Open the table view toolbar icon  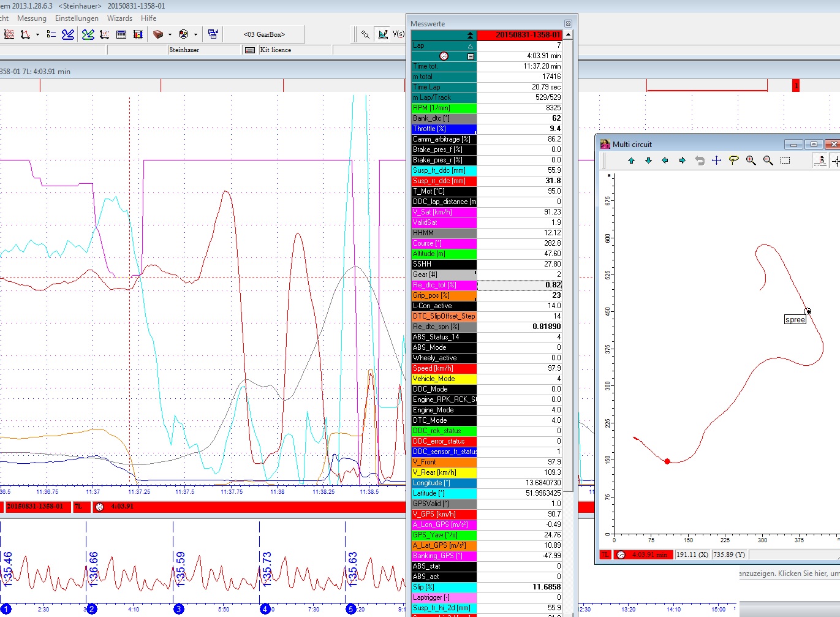121,34
